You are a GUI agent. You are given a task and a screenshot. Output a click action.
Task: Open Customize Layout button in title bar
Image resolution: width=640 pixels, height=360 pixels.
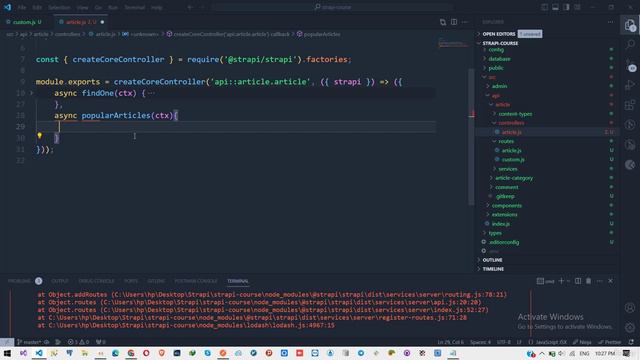pos(577,7)
